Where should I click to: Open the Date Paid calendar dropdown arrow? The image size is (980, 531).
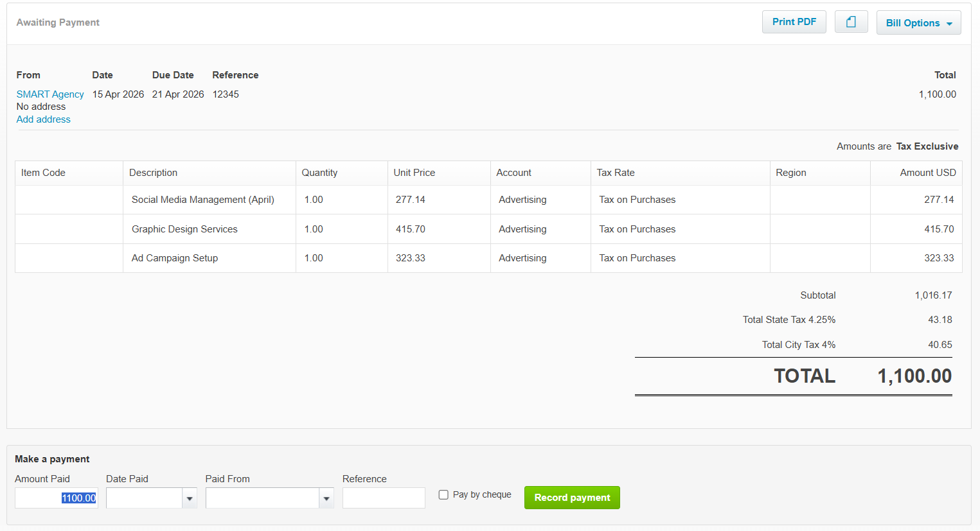(x=190, y=498)
